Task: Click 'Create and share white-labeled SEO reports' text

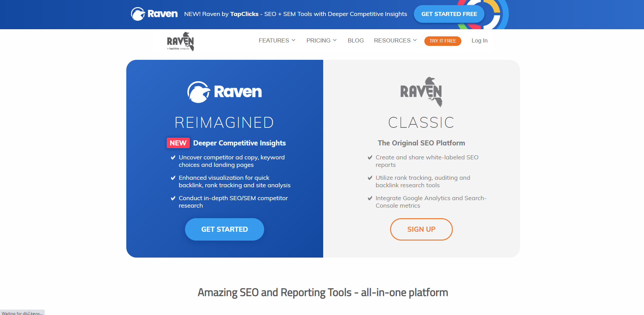Action: click(x=427, y=161)
